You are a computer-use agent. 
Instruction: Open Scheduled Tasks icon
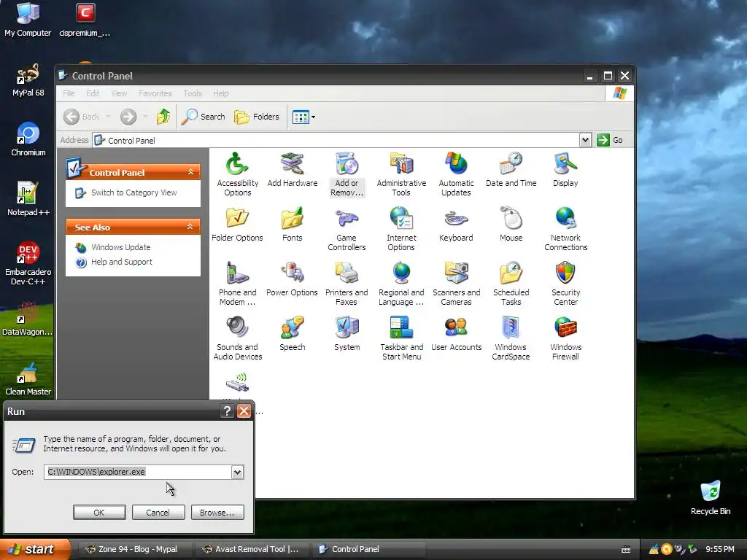click(511, 284)
